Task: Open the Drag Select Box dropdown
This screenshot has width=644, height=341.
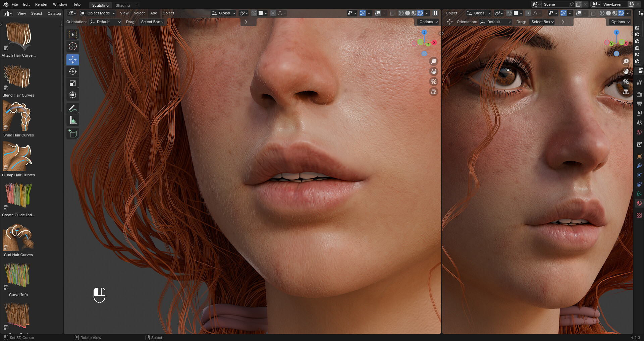Action: point(152,21)
